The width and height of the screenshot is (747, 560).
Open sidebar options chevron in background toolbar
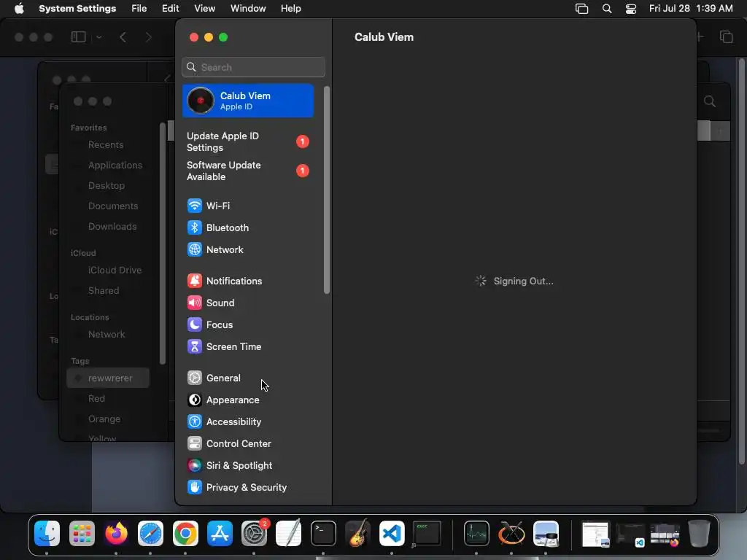pyautogui.click(x=98, y=37)
